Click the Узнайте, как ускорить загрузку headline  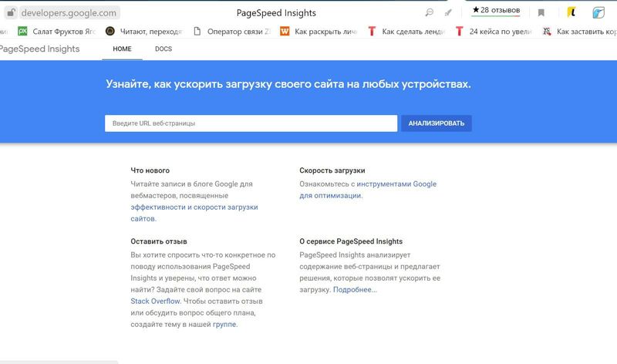pyautogui.click(x=288, y=84)
